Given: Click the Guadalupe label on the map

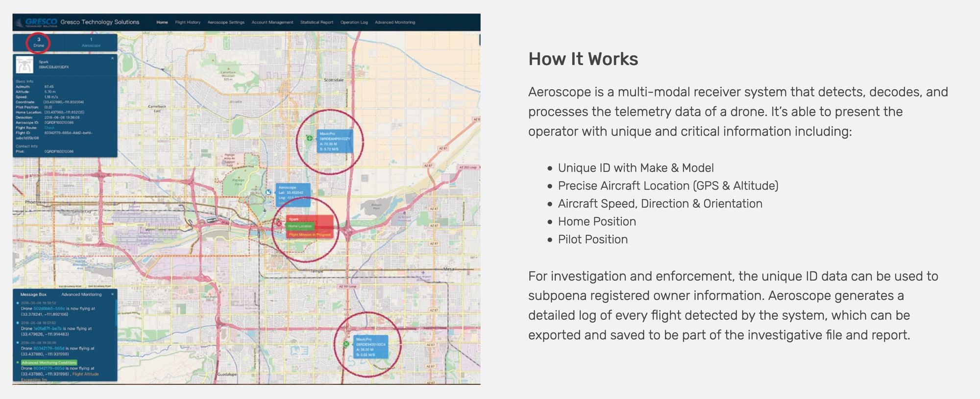Looking at the screenshot, I should (x=227, y=375).
